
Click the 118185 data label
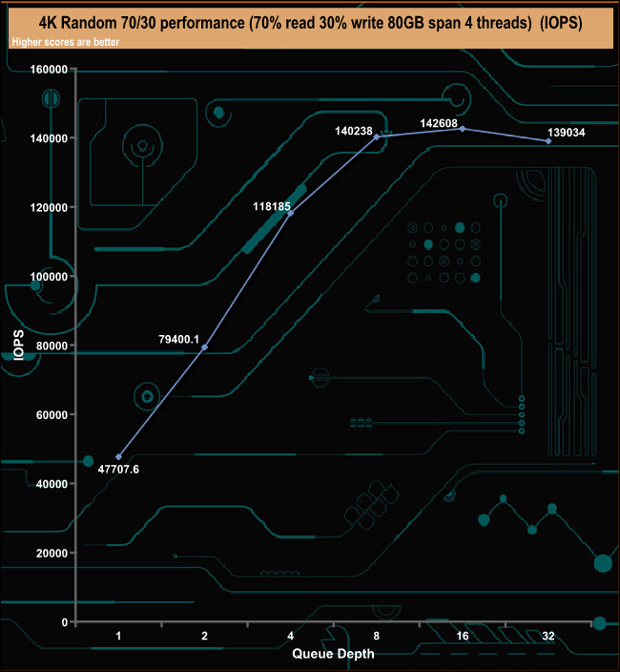[x=272, y=203]
